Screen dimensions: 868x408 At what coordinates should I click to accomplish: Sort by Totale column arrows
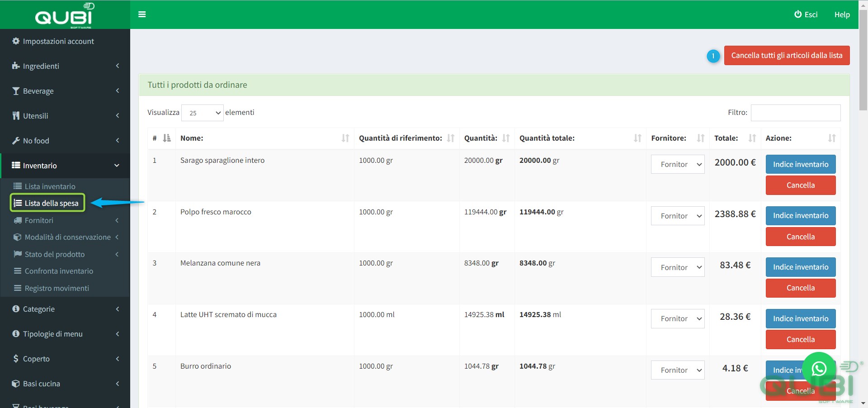[752, 138]
